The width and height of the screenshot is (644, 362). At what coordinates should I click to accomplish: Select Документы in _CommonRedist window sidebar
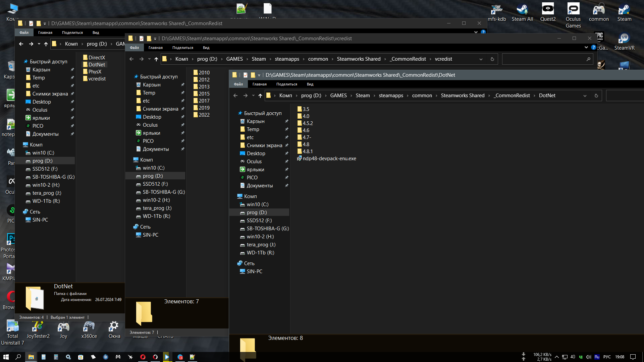coord(45,134)
